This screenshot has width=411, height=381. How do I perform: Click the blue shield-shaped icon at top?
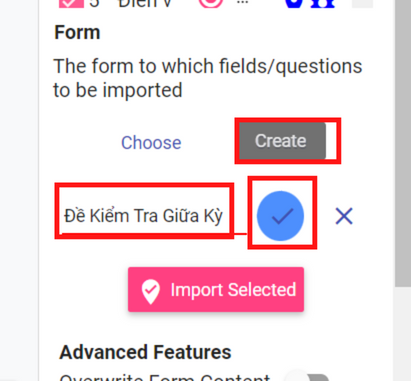[x=294, y=3]
